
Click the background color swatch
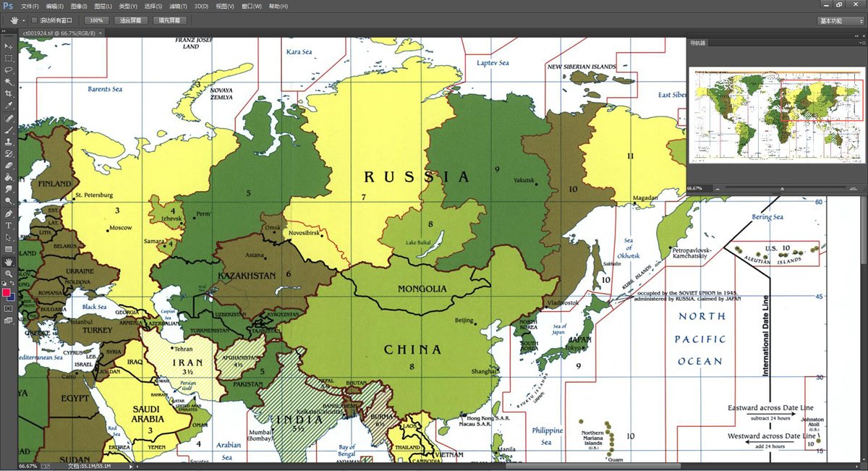click(11, 297)
